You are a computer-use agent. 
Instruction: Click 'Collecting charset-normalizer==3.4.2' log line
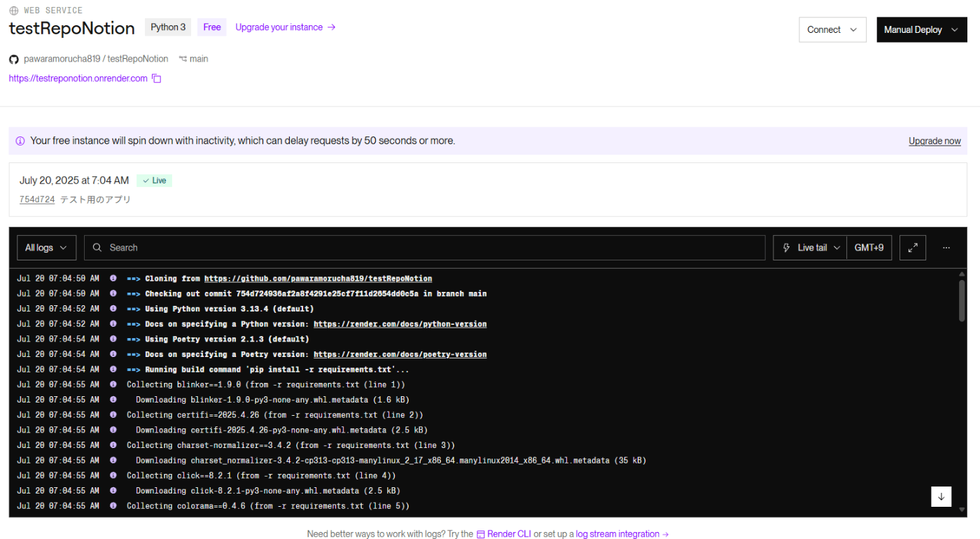290,445
